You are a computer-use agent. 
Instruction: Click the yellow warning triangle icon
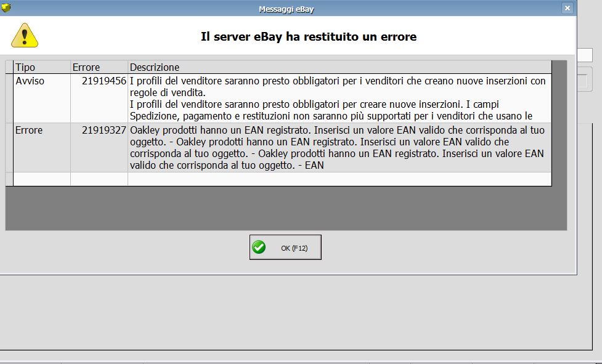point(25,36)
